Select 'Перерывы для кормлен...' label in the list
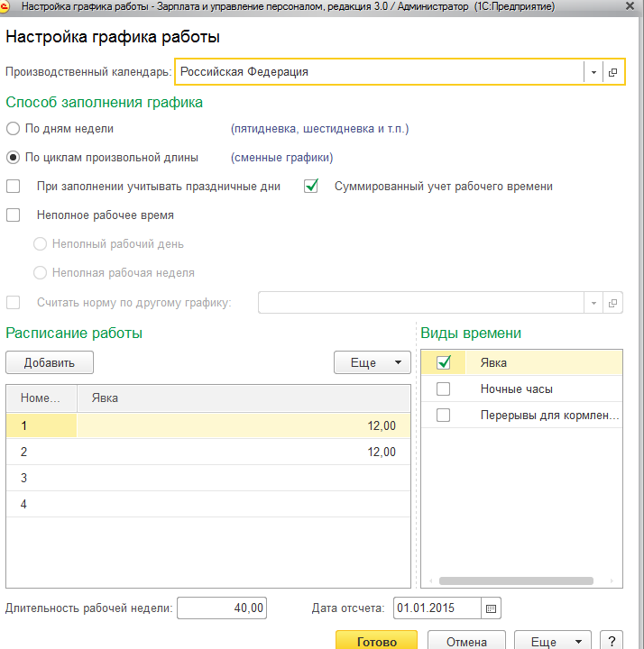The height and width of the screenshot is (649, 644). pos(549,416)
